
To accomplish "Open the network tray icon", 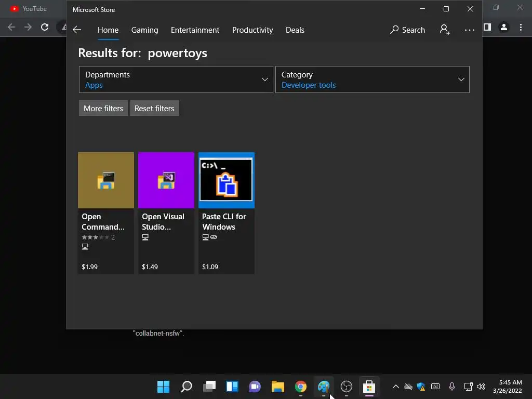I will 468,387.
